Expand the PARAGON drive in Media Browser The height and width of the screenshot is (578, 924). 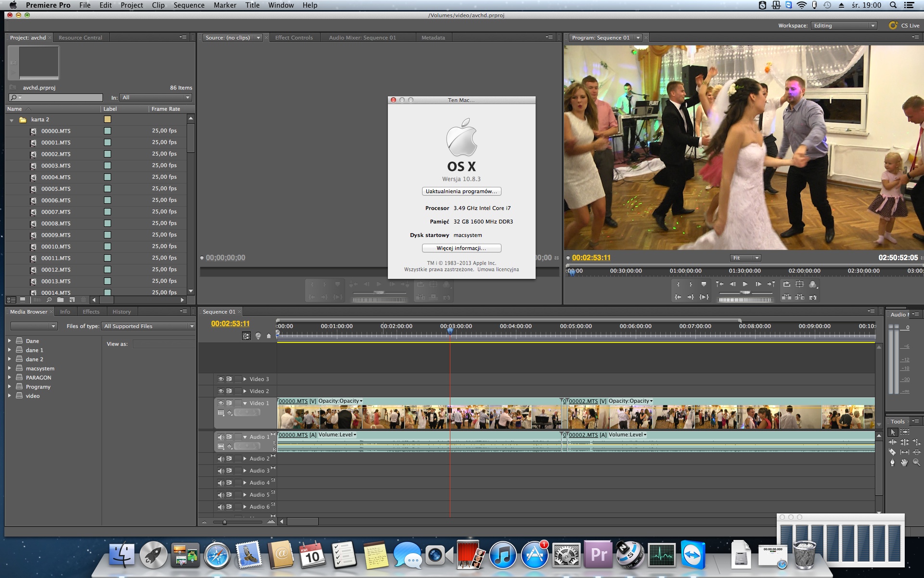pyautogui.click(x=9, y=377)
